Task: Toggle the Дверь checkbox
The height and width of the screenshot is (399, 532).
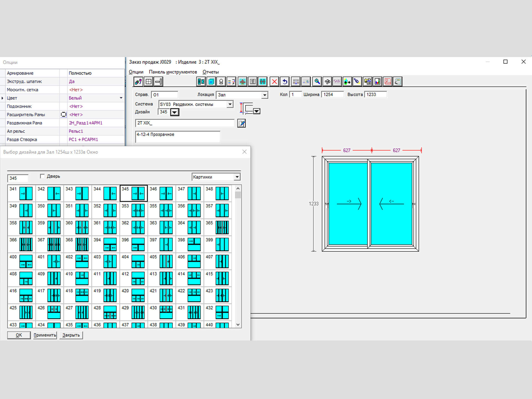Action: click(x=42, y=176)
